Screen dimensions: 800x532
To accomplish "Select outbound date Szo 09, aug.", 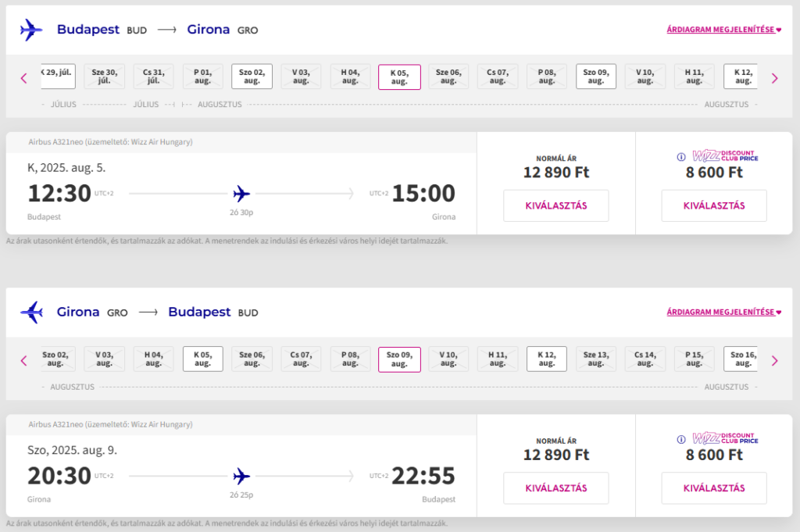I will [596, 77].
